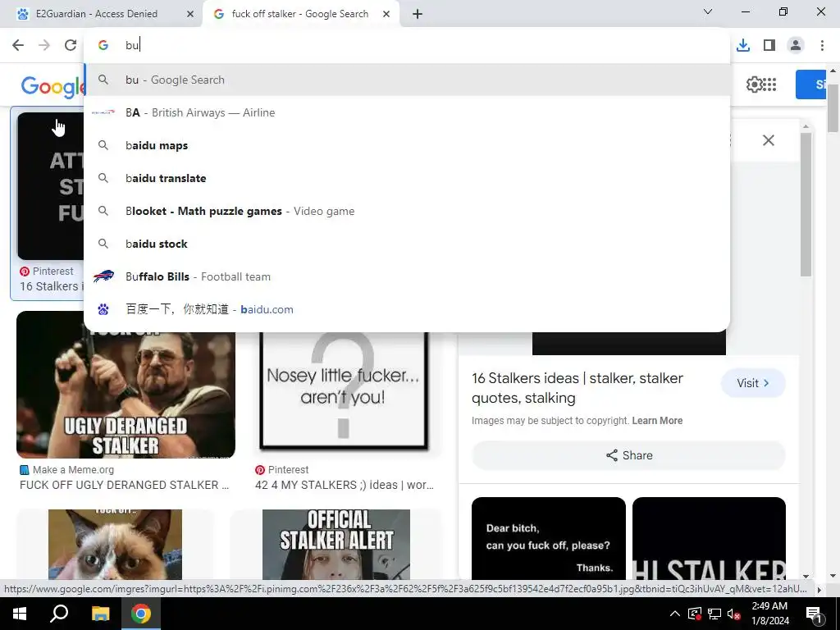Click the preview panel scroll-down arrow

coord(806,576)
